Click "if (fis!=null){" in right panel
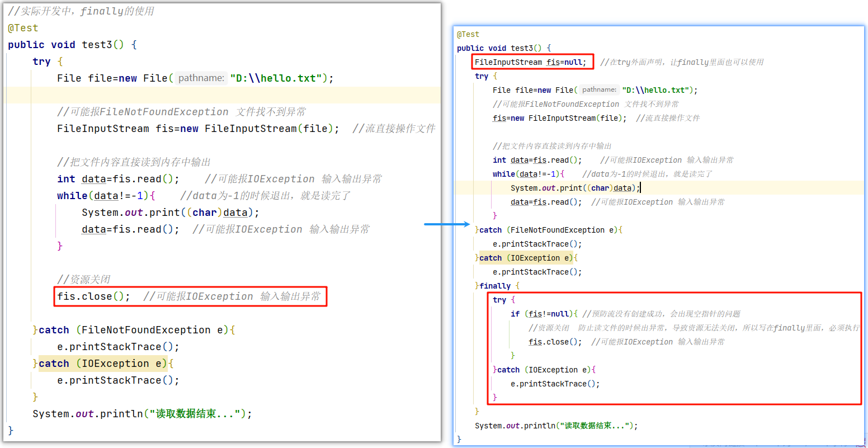This screenshot has width=868, height=448. [x=544, y=314]
